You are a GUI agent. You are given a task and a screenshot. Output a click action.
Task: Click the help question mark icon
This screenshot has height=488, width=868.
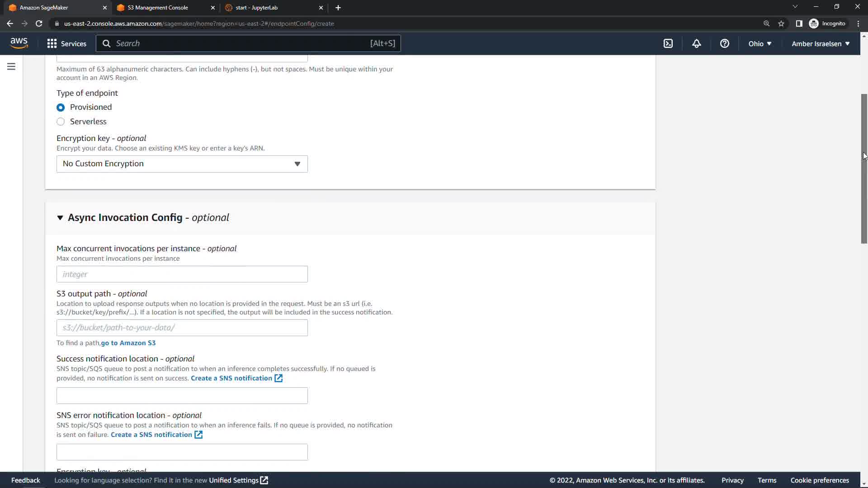point(724,43)
